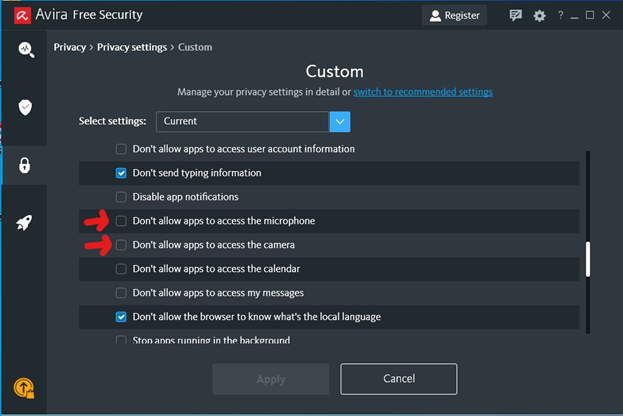This screenshot has height=416, width=623.
Task: Open settings via the gear icon
Action: pyautogui.click(x=540, y=16)
